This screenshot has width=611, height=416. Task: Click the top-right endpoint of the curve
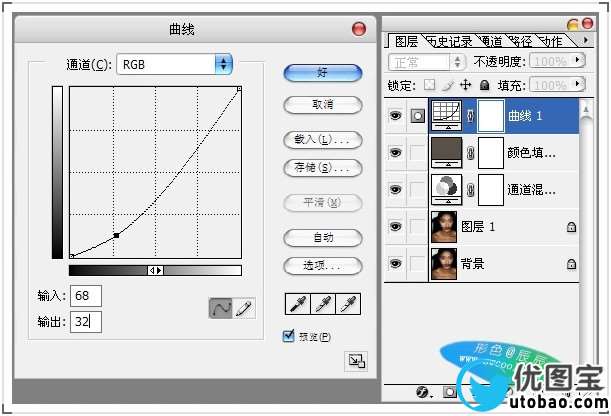(x=239, y=89)
